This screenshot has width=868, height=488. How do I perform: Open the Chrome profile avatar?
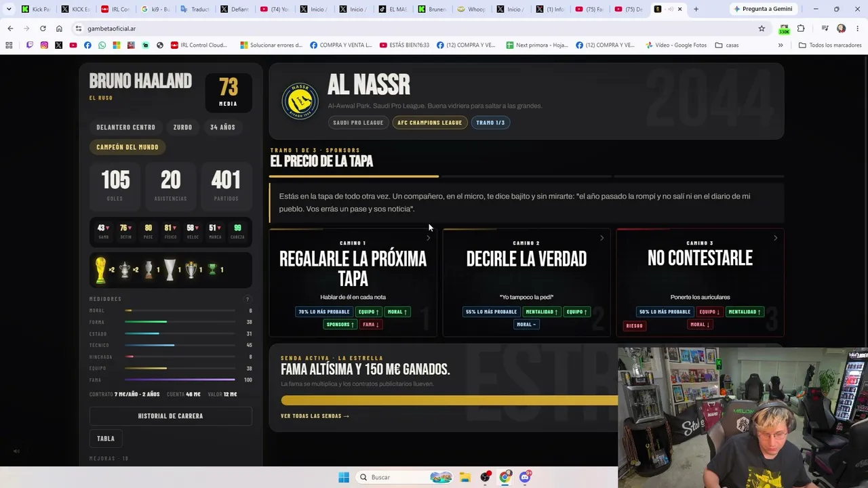click(842, 28)
